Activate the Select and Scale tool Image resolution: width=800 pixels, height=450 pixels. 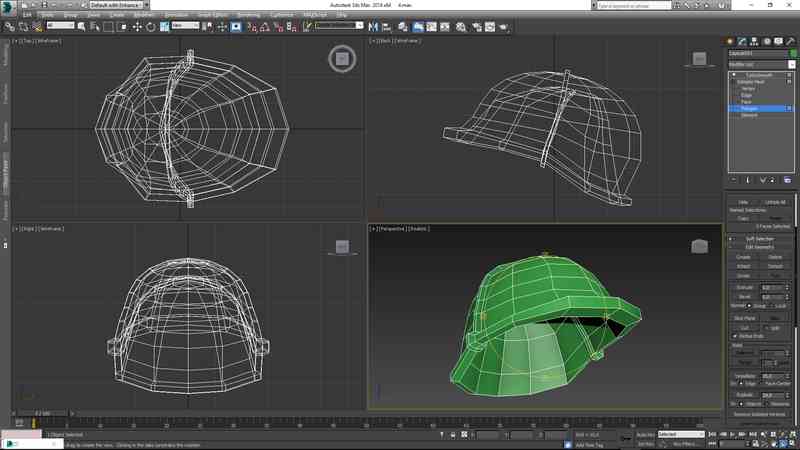[x=164, y=27]
